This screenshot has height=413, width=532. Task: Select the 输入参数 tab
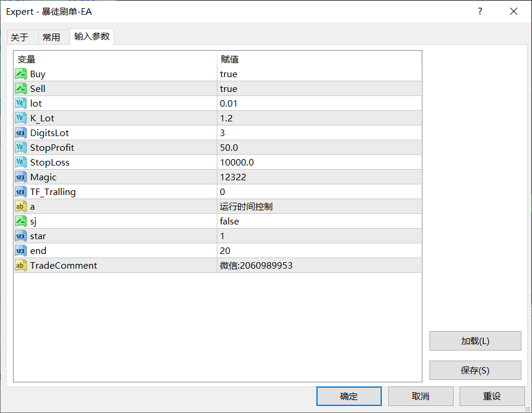click(92, 37)
